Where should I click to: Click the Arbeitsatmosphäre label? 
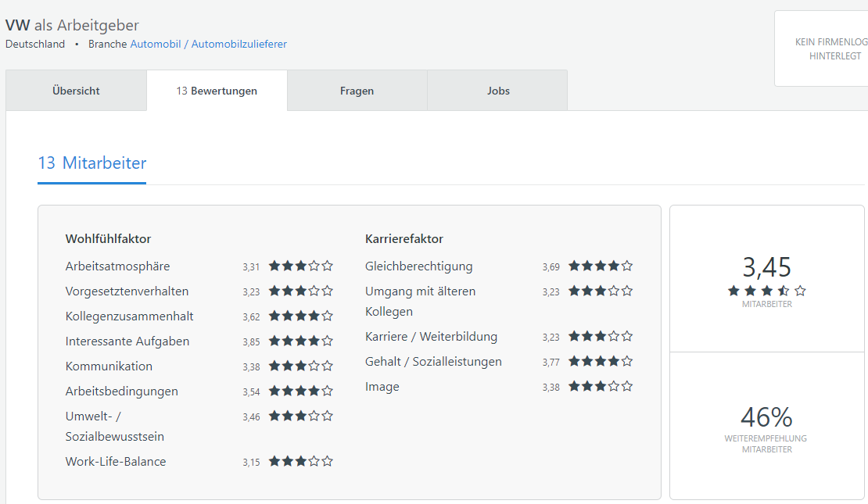pyautogui.click(x=117, y=266)
